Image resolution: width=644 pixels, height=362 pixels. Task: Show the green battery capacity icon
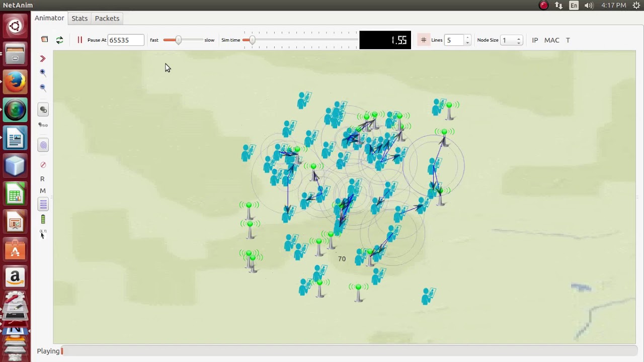(x=43, y=219)
